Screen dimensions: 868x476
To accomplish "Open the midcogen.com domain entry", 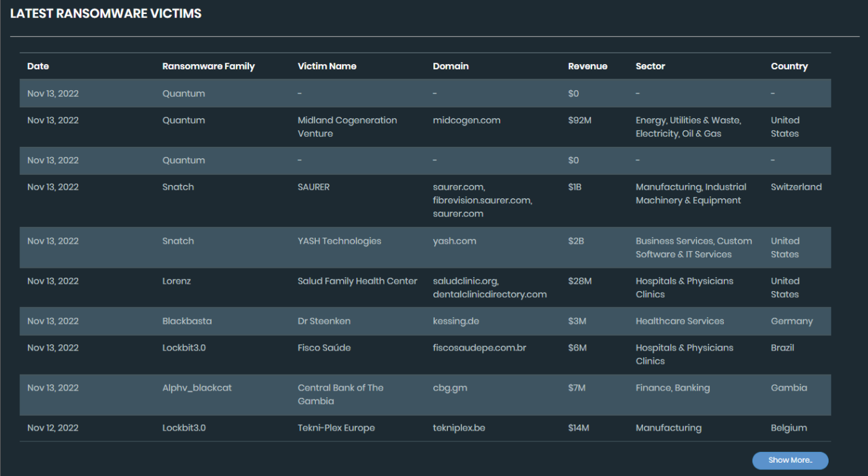I will pyautogui.click(x=466, y=120).
